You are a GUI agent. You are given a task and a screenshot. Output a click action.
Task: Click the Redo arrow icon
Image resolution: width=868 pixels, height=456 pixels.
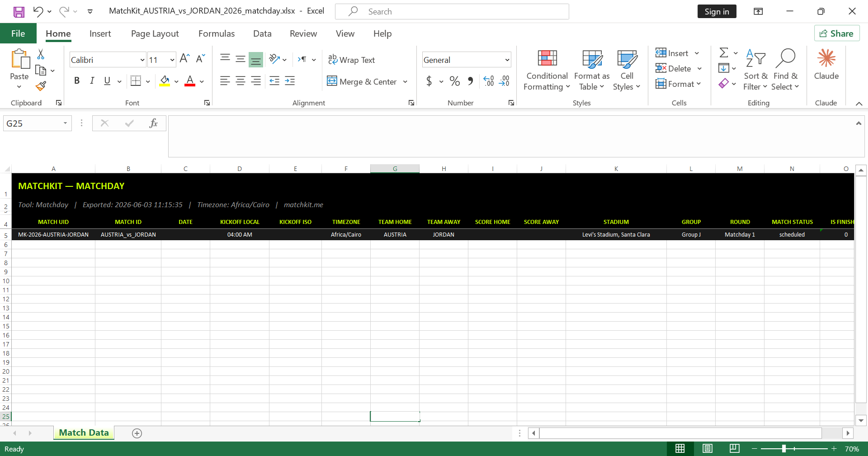click(x=64, y=11)
